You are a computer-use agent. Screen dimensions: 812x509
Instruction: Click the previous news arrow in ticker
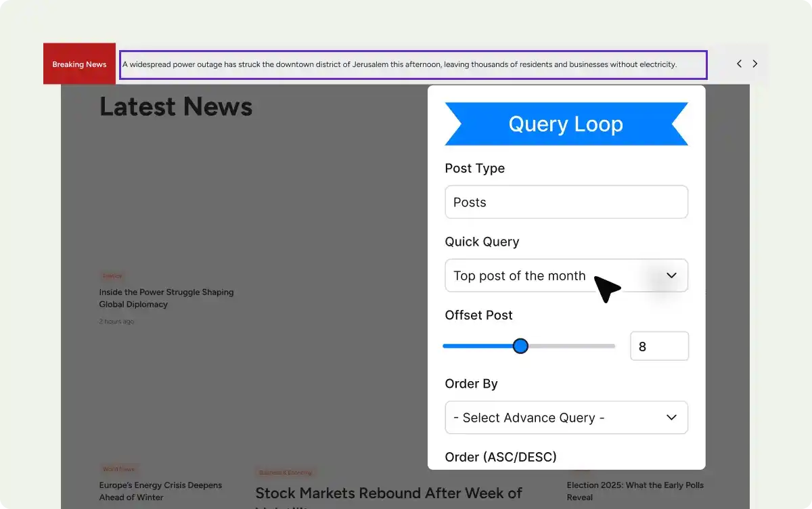click(x=739, y=64)
